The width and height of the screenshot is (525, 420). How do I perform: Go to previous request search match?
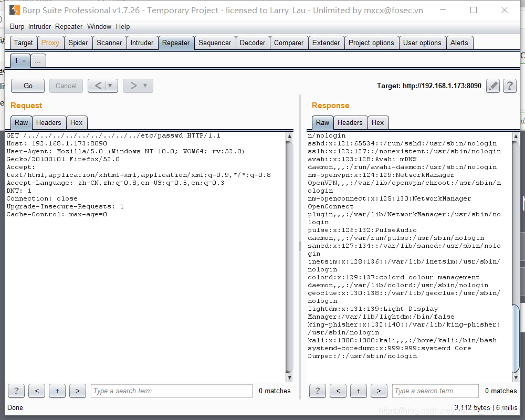pos(37,391)
